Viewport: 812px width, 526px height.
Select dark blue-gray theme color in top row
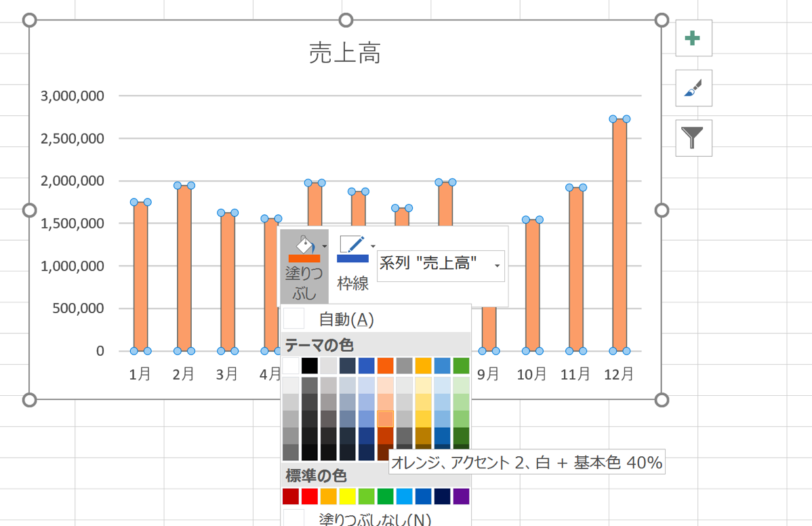coord(348,365)
